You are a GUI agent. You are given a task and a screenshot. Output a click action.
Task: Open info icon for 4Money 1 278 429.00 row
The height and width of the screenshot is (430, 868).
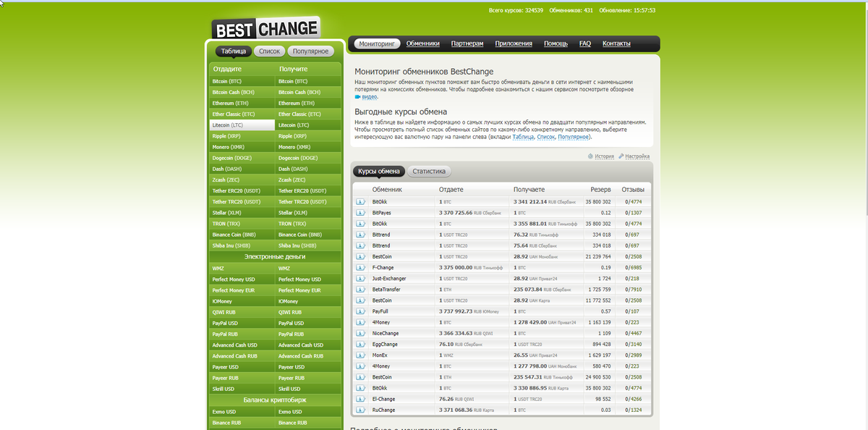(360, 322)
